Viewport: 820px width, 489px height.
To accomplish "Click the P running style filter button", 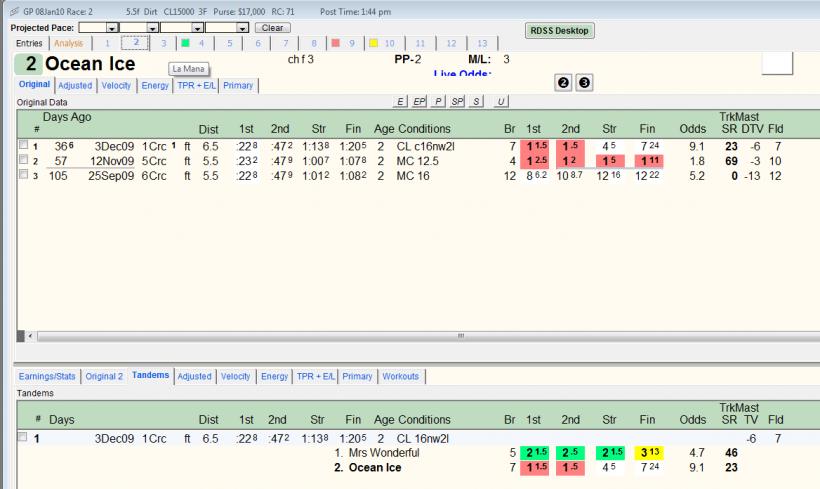I will pos(438,101).
